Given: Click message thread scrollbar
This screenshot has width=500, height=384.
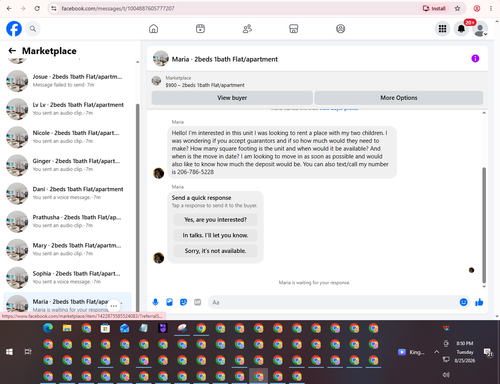Looking at the screenshot, I should 484,225.
